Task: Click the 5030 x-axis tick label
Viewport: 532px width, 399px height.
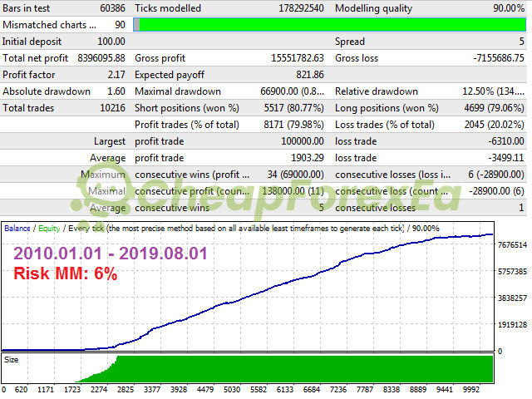Action: [232, 390]
